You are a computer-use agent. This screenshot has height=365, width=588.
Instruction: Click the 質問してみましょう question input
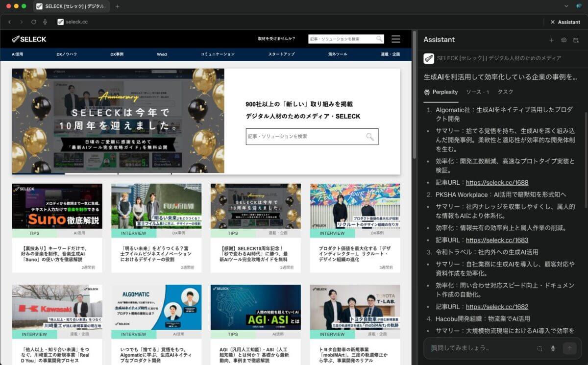click(x=480, y=348)
